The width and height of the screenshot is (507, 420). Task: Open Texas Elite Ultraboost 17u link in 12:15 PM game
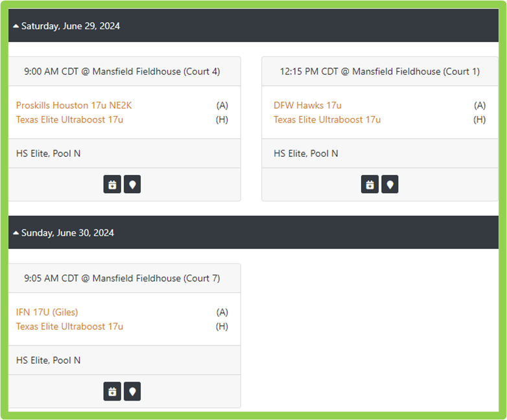[x=327, y=120]
